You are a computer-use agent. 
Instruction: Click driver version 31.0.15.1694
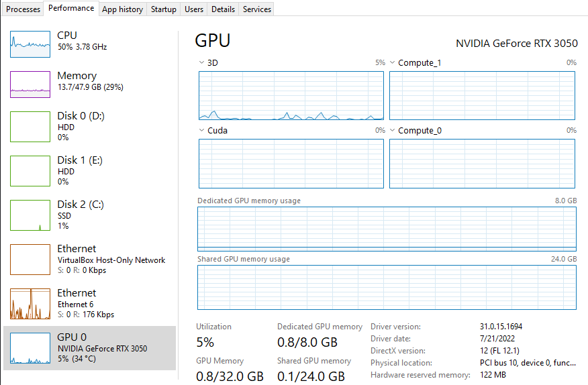click(x=501, y=327)
